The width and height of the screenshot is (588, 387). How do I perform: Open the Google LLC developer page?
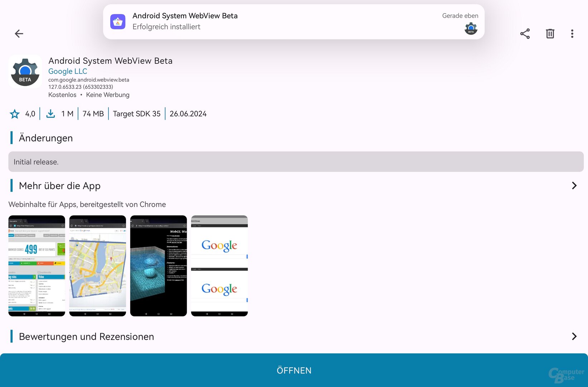click(68, 71)
